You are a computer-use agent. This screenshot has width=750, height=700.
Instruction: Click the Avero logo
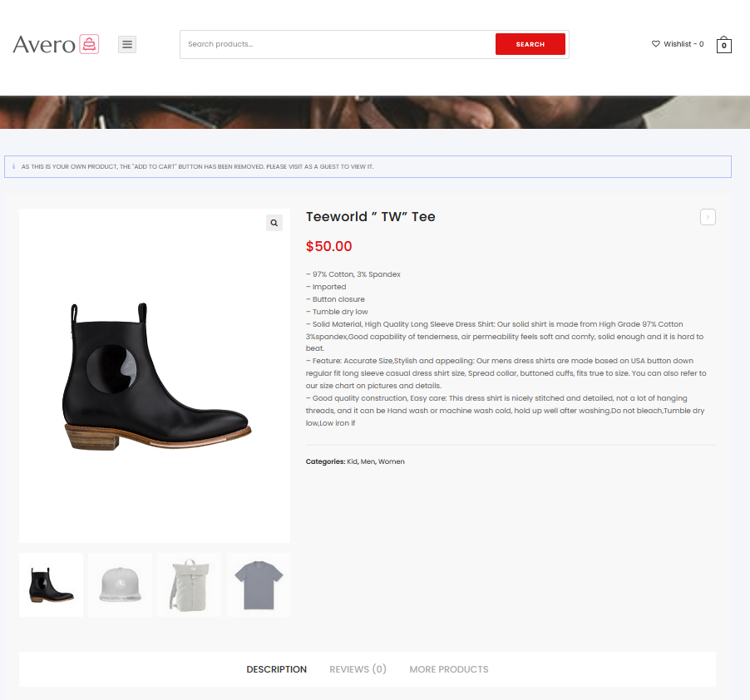coord(56,44)
